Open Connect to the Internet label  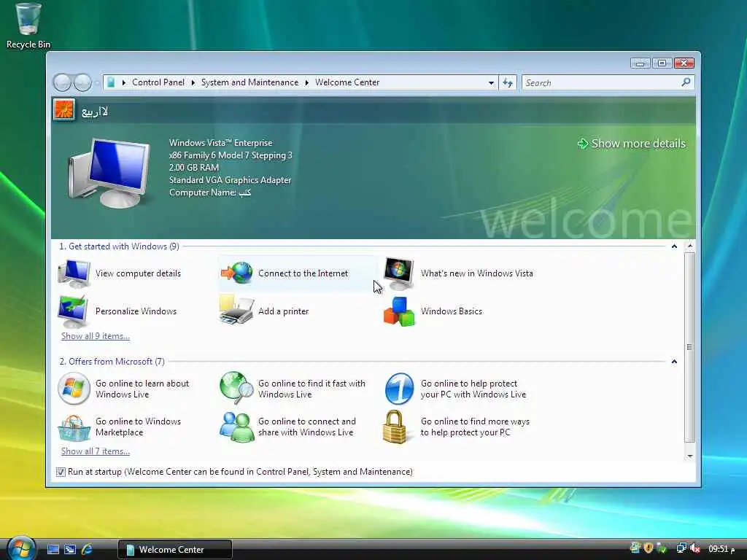303,273
